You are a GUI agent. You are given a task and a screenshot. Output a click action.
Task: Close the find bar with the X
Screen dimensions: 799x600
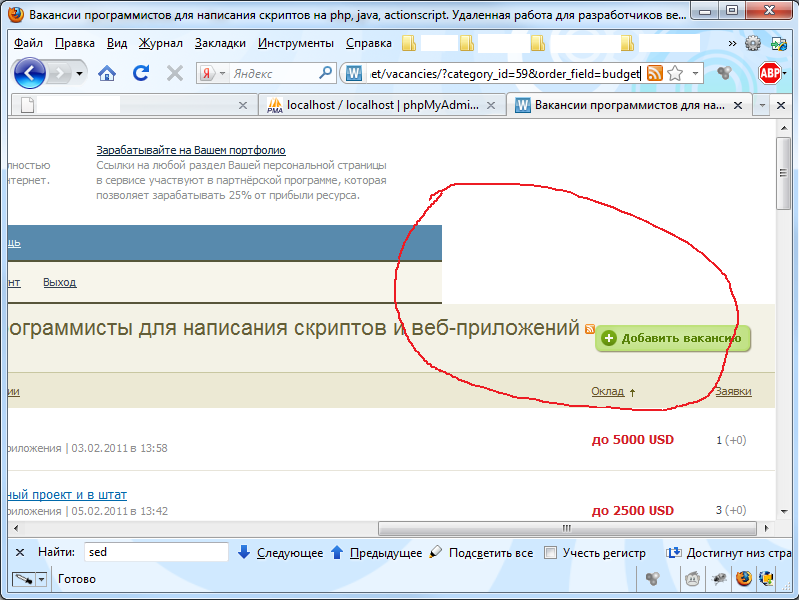click(x=20, y=553)
